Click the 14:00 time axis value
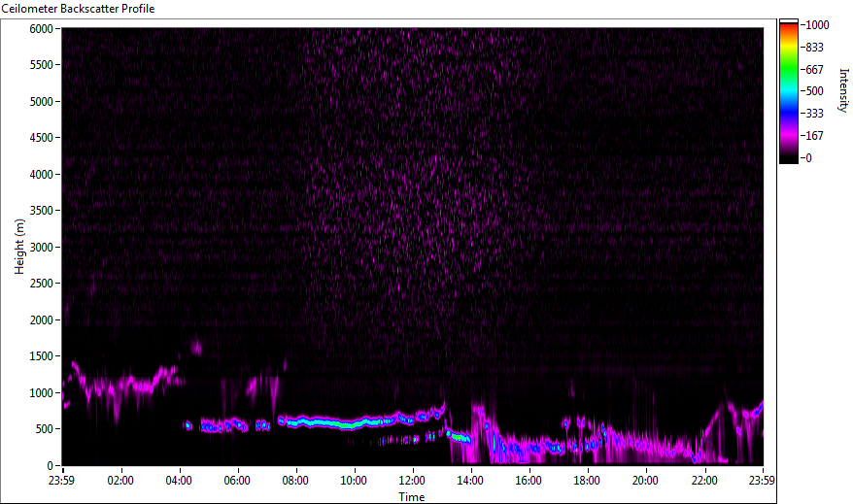The width and height of the screenshot is (853, 504). point(470,481)
